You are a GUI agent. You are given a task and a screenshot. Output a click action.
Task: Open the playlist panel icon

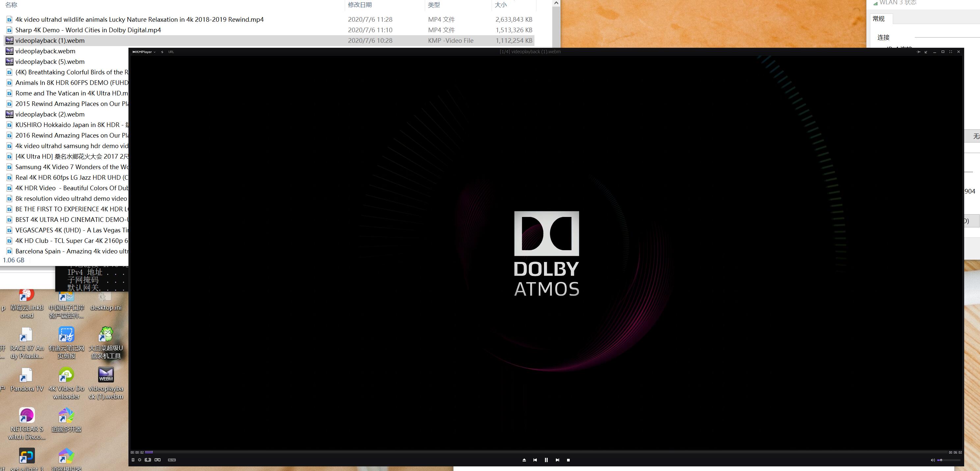[x=133, y=460]
